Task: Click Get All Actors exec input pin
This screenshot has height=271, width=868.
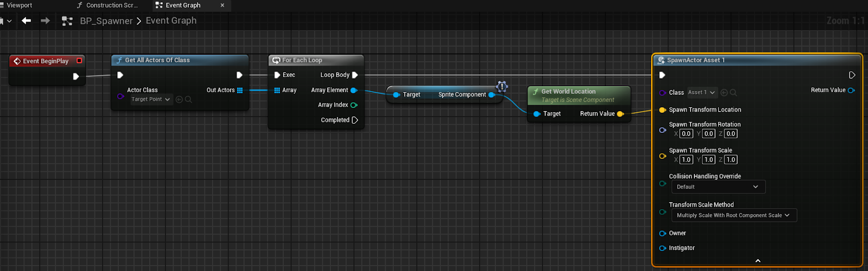Action: tap(120, 75)
